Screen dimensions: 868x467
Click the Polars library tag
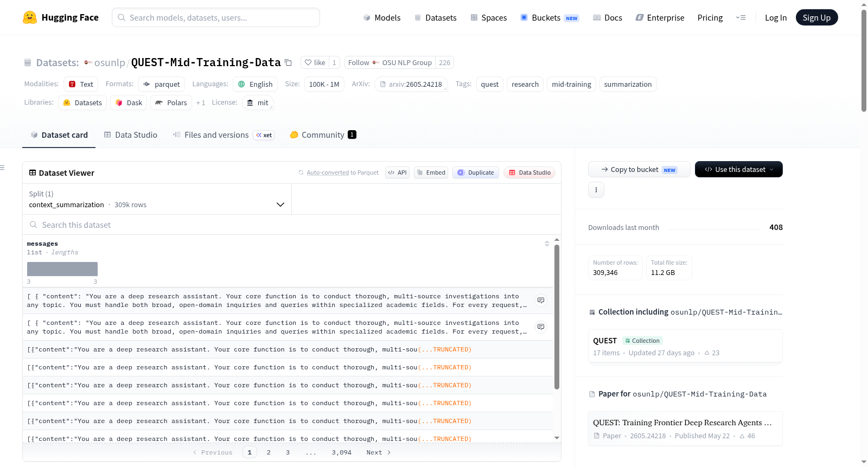tap(171, 103)
